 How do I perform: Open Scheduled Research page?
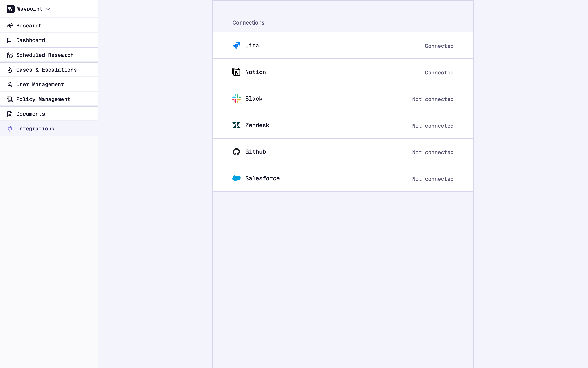point(49,55)
